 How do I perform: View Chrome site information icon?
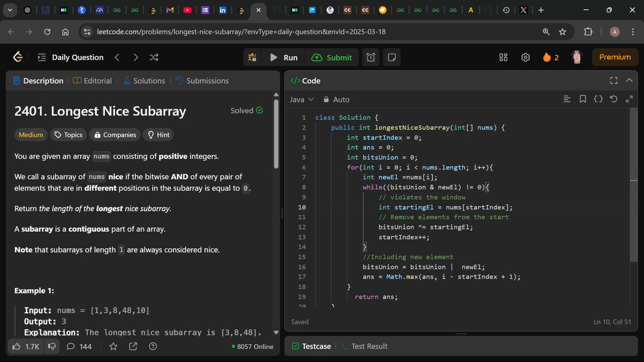pos(88,32)
